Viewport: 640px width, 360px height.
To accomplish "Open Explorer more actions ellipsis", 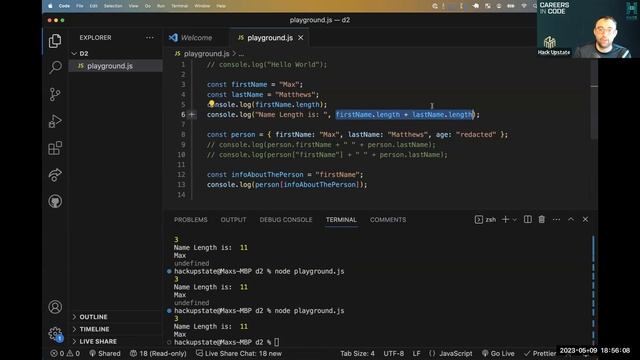I will pyautogui.click(x=150, y=38).
